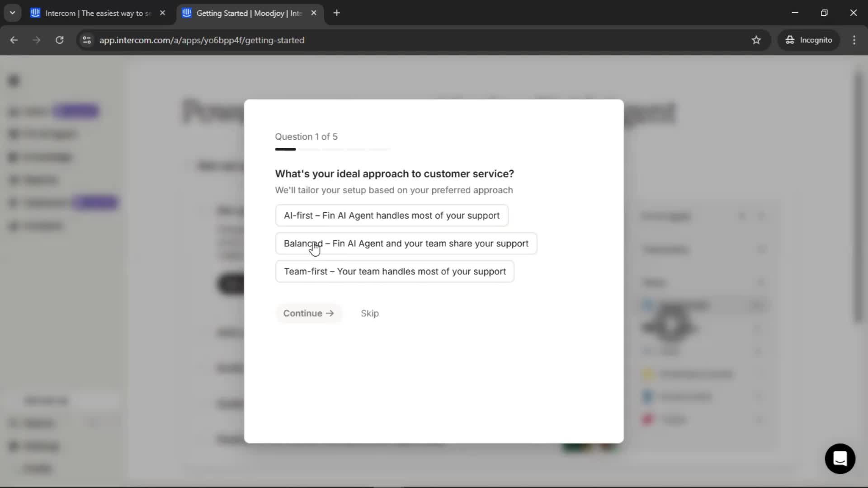Click the page vertical scrollbar
Screen dimensions: 868x488
pyautogui.click(x=859, y=197)
